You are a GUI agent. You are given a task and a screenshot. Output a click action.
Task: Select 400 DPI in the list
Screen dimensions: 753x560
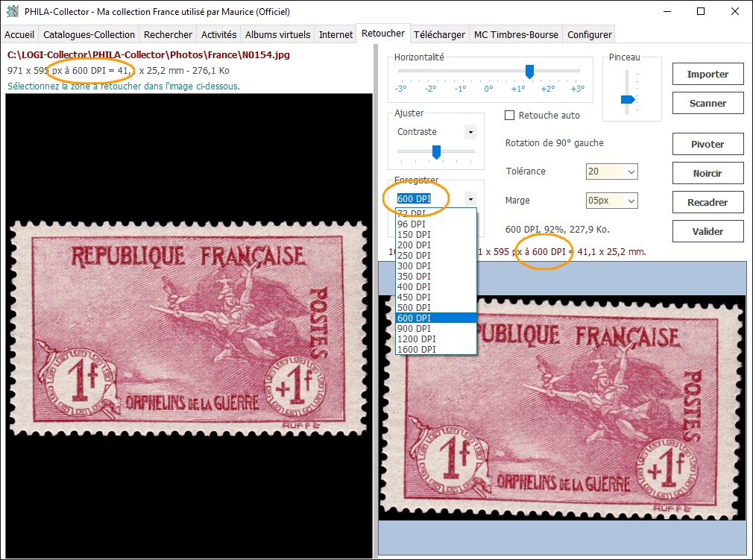pyautogui.click(x=436, y=287)
